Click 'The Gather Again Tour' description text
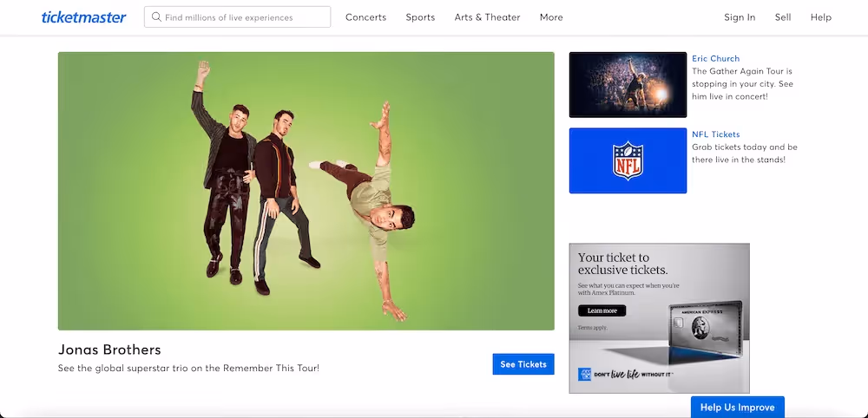This screenshot has height=418, width=868. 742,84
